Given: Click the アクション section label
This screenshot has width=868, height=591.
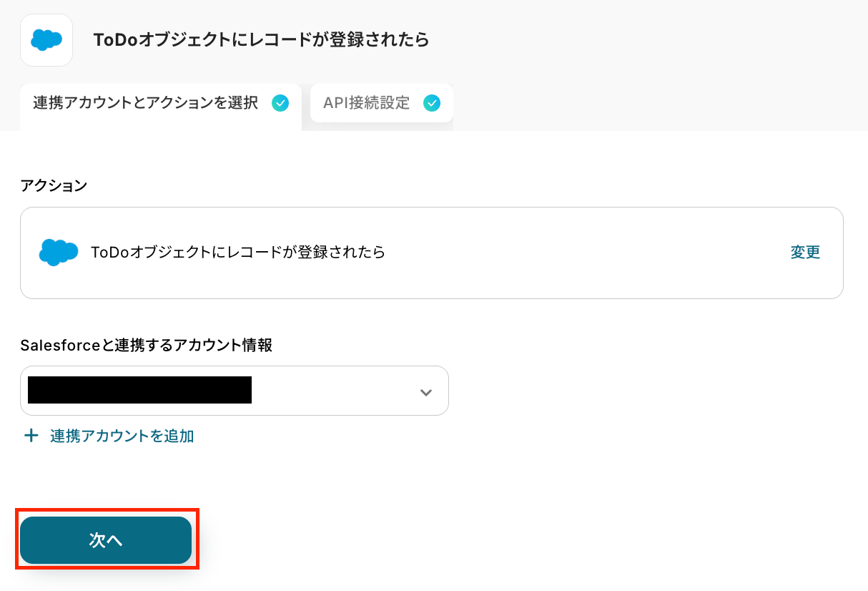Looking at the screenshot, I should [x=54, y=186].
